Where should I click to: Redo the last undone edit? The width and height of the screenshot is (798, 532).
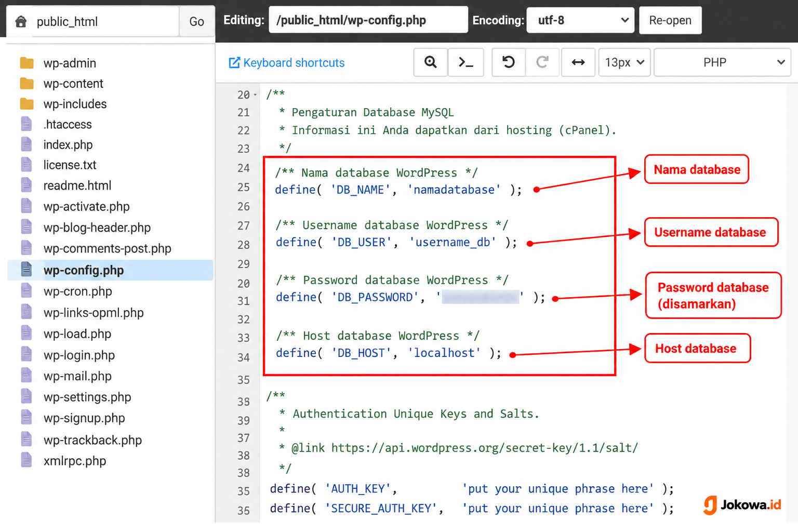point(542,62)
